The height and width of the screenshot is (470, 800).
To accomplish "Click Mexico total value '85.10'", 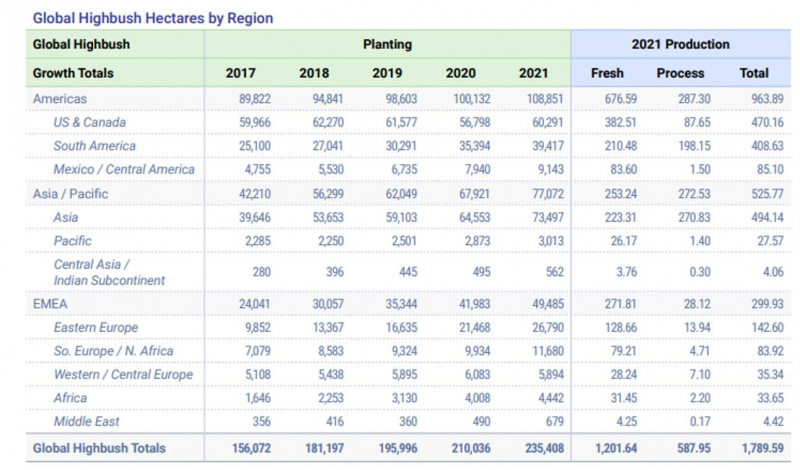I will click(x=770, y=169).
